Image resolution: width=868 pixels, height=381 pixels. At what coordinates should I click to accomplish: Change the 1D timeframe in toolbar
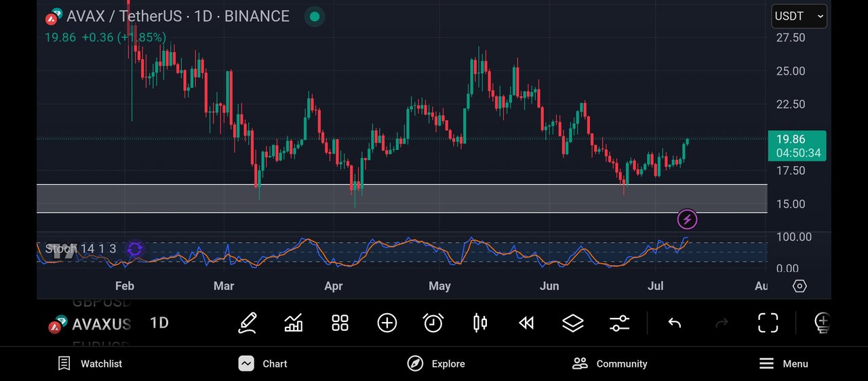[159, 323]
